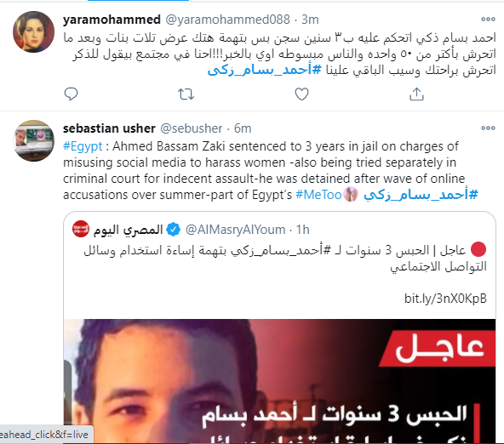Open more options on yaramohammed's tweet
Image resolution: width=504 pixels, height=444 pixels.
pos(488,20)
